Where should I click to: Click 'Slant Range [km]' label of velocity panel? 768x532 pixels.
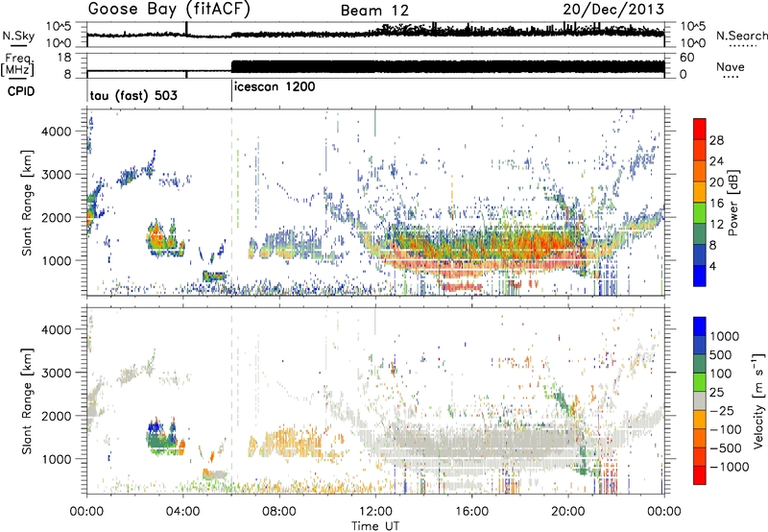click(28, 400)
